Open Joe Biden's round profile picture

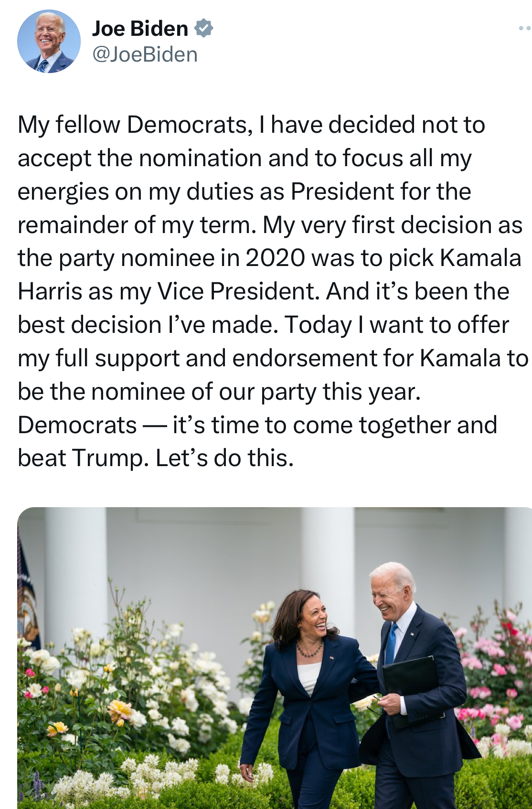point(49,42)
